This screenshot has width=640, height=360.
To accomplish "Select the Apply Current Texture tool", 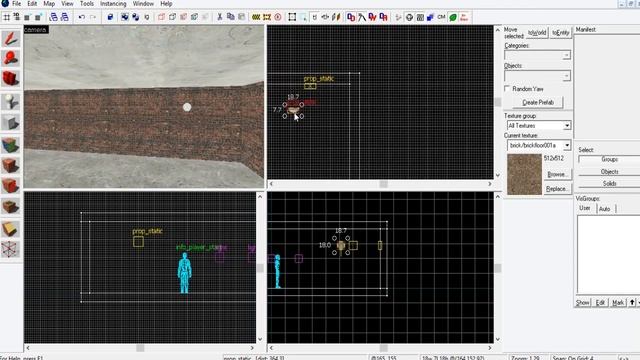I will (x=10, y=165).
